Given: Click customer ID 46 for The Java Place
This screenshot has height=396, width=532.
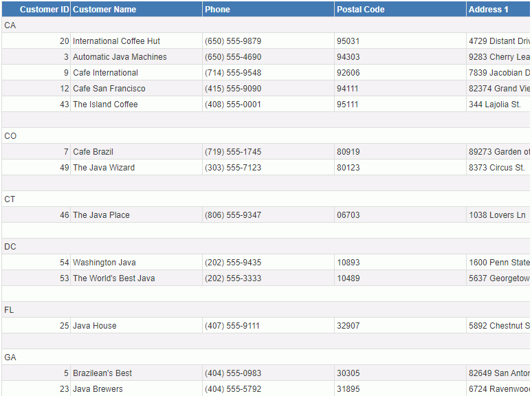Looking at the screenshot, I should point(64,215).
